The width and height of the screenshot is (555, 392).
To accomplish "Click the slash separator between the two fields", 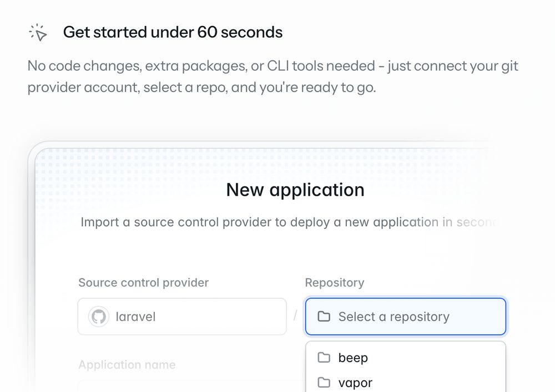I will (x=295, y=315).
